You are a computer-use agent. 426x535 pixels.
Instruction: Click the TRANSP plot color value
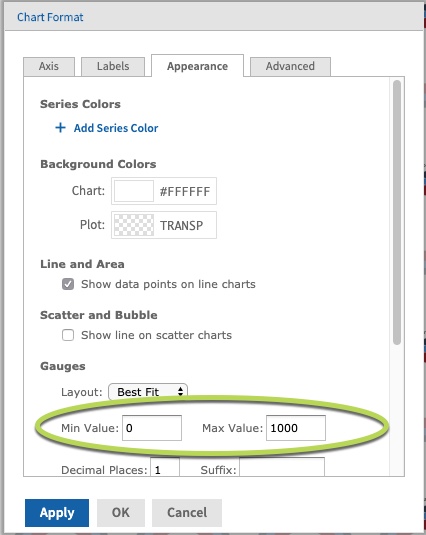pos(181,226)
